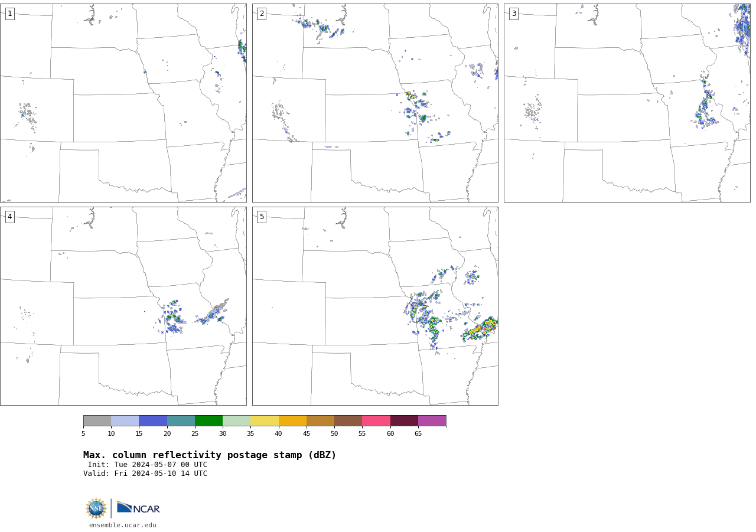The height and width of the screenshot is (532, 756).
Task: Click the 35 tick label on colorbar
Action: (x=250, y=434)
